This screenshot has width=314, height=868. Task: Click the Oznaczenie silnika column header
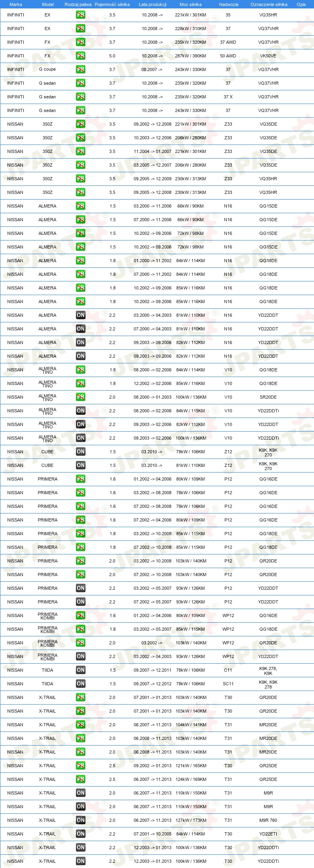pyautogui.click(x=269, y=4)
